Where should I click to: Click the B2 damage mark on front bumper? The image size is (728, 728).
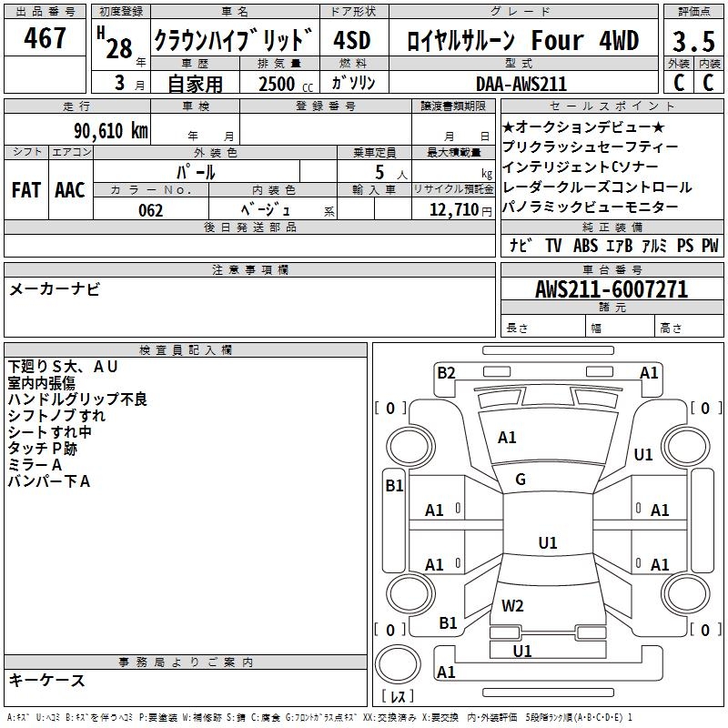[446, 372]
